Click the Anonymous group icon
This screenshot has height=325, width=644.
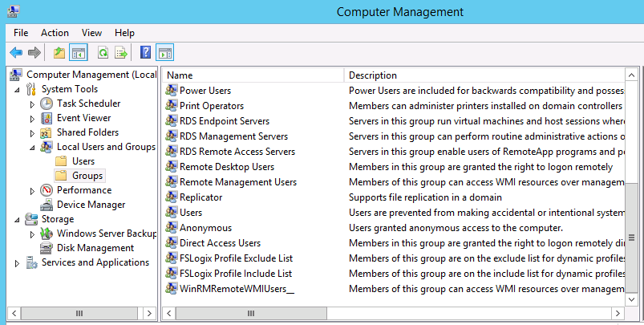[x=172, y=228]
